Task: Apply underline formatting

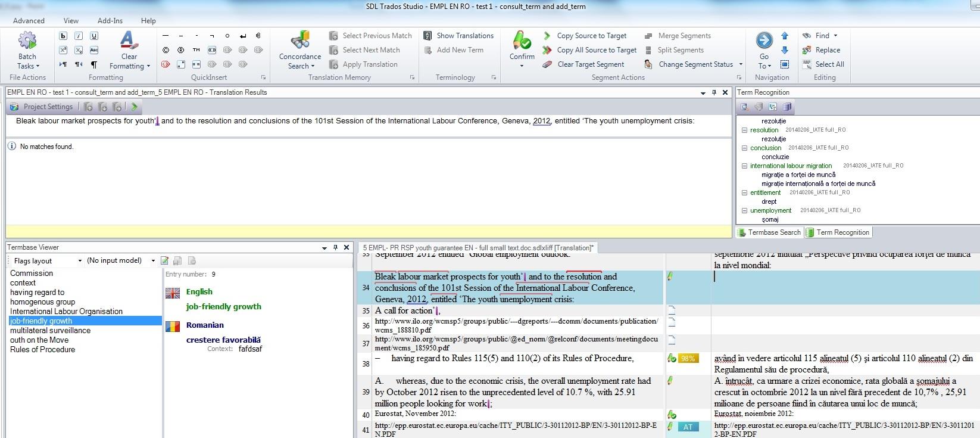Action: coord(94,36)
